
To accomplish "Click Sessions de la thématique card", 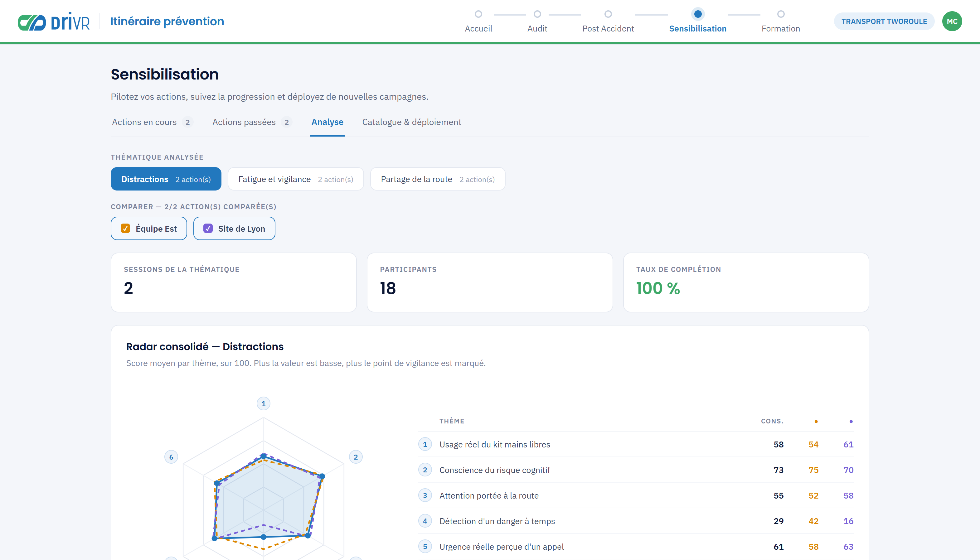I will 234,282.
